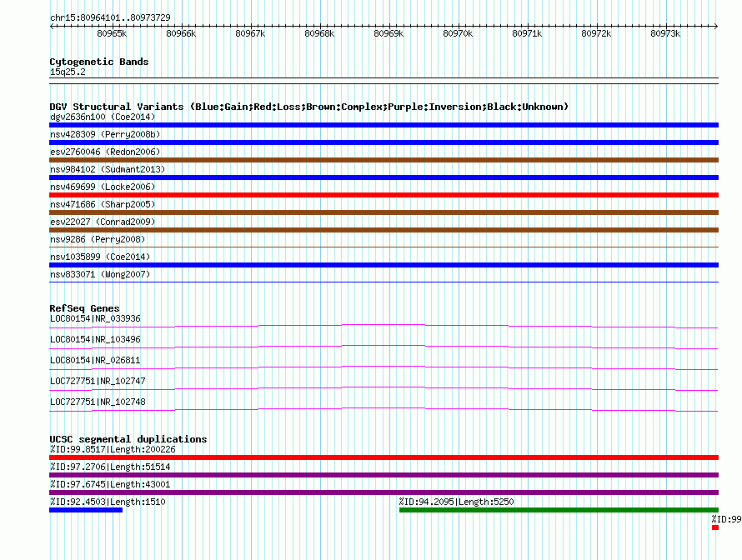Select duplication %ID:92.4503|Length:1510 label
Image resolution: width=742 pixels, height=560 pixels.
pos(108,502)
